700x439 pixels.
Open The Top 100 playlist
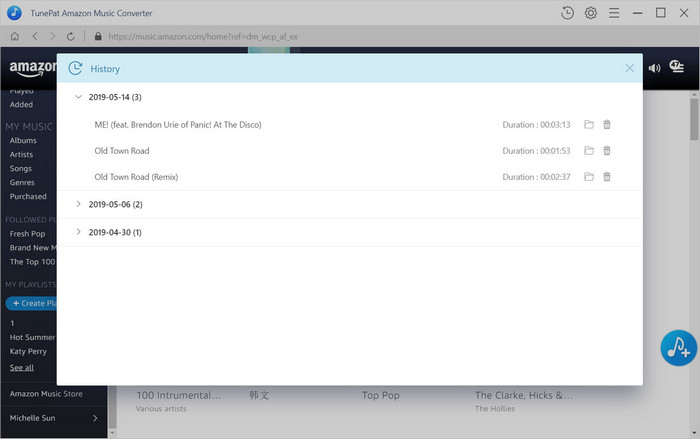(x=33, y=262)
